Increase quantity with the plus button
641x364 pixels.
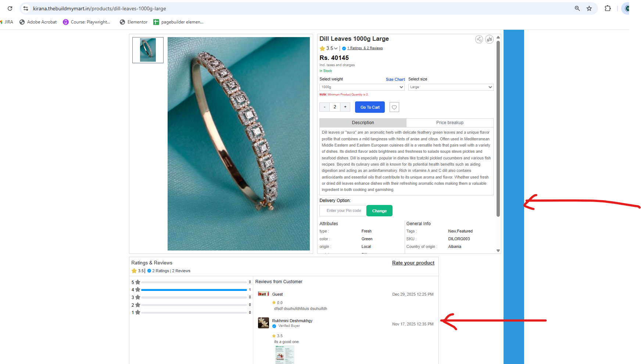(345, 107)
